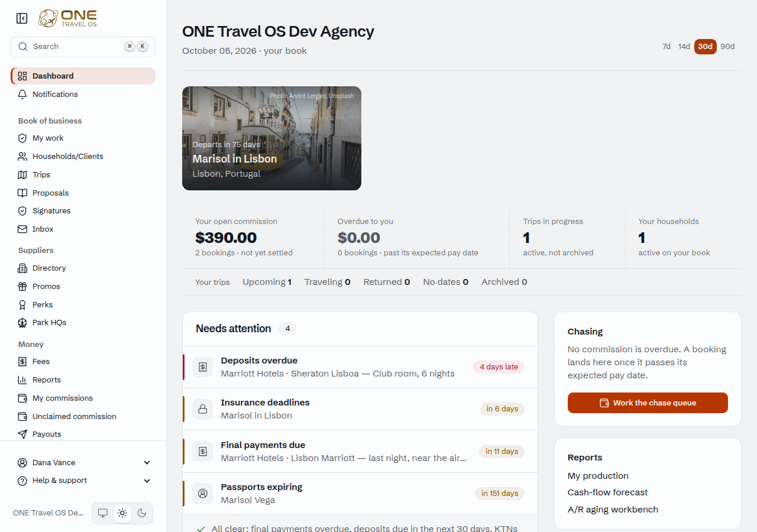Go to Dashboard in sidebar

tap(83, 76)
